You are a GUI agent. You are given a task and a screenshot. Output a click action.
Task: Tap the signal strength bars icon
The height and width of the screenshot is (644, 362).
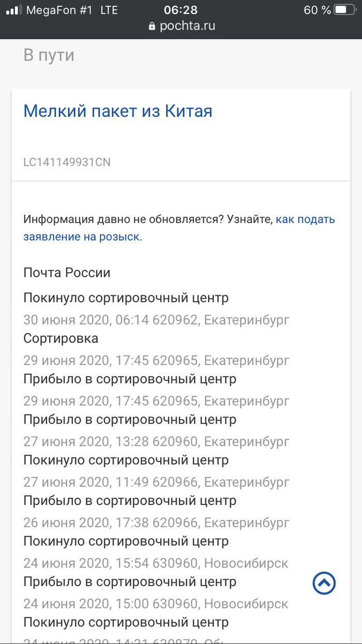pos(14,10)
